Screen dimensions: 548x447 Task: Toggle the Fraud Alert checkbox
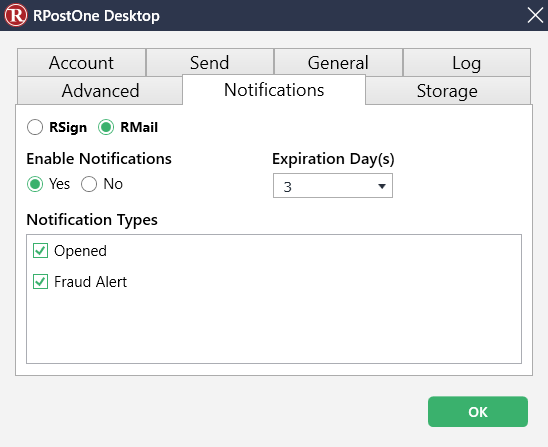(x=41, y=281)
